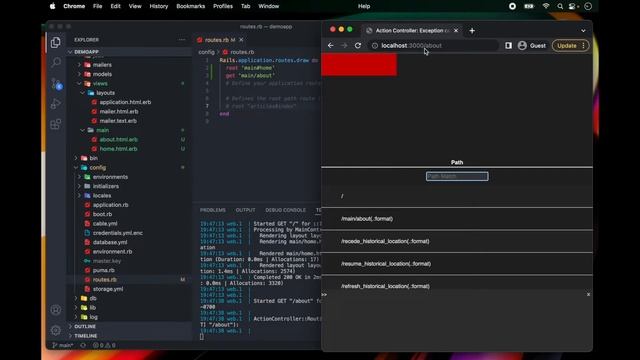This screenshot has height=360, width=640.
Task: Click the main* branch in status bar
Action: pos(63,345)
